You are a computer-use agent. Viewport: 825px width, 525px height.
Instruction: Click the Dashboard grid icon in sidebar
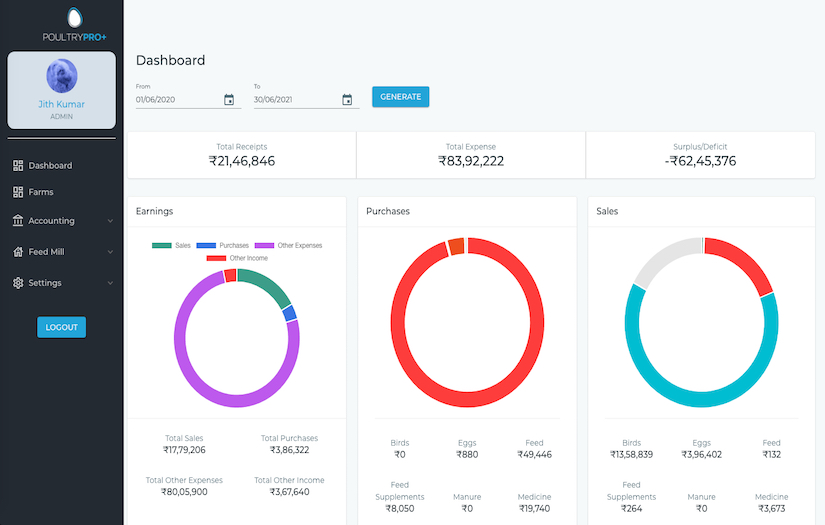pos(18,166)
